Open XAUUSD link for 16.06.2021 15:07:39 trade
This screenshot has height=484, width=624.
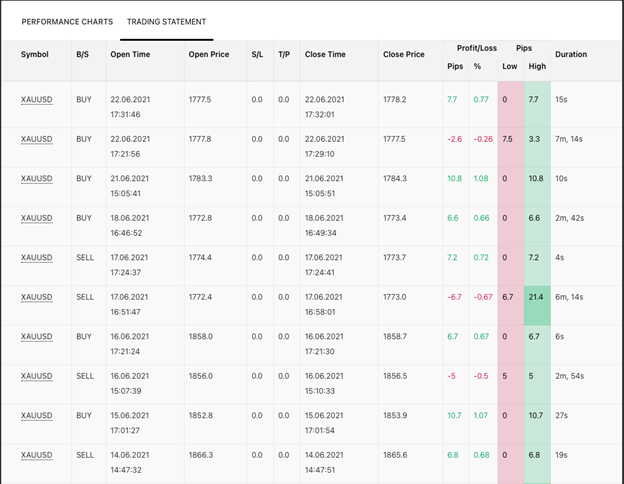tap(36, 376)
